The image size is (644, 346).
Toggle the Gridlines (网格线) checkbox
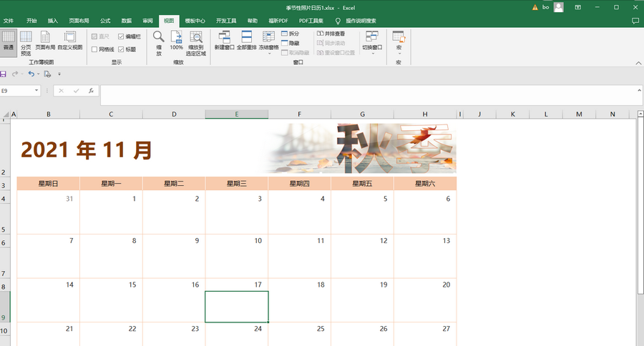click(x=94, y=49)
